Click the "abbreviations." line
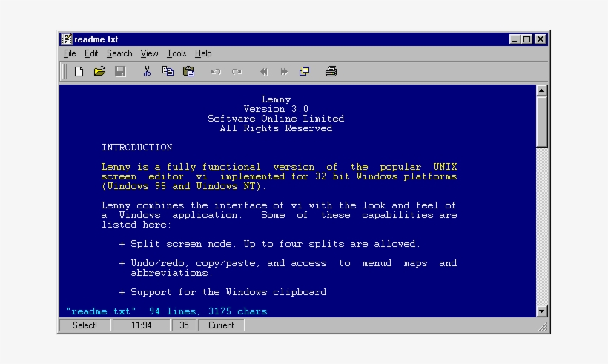 [172, 273]
